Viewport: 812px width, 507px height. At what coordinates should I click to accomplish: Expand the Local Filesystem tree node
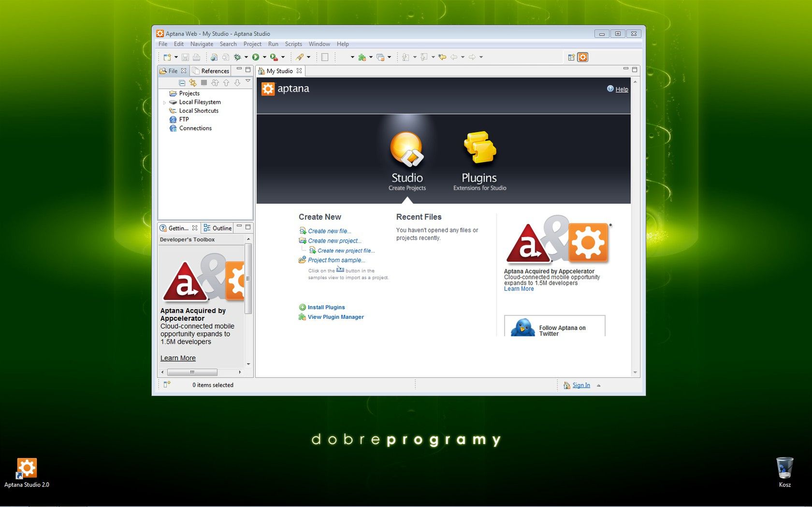164,103
